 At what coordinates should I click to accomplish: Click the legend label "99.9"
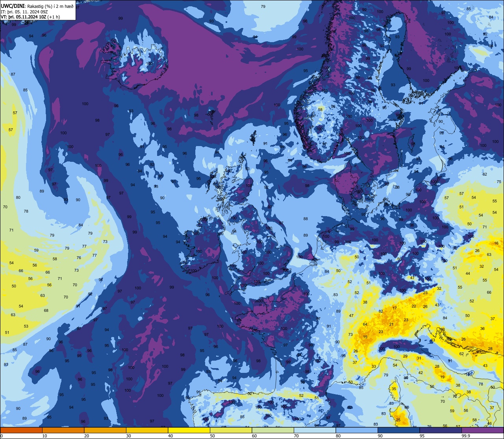466,436
